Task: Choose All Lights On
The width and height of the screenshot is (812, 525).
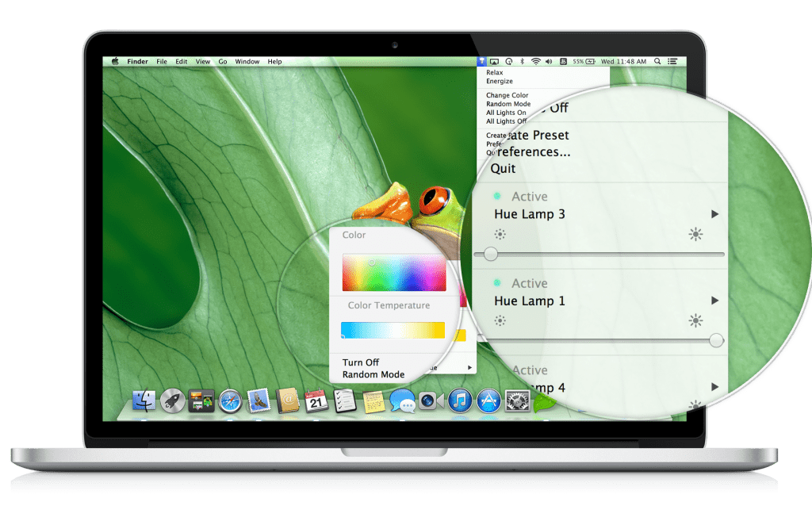Action: [x=506, y=113]
